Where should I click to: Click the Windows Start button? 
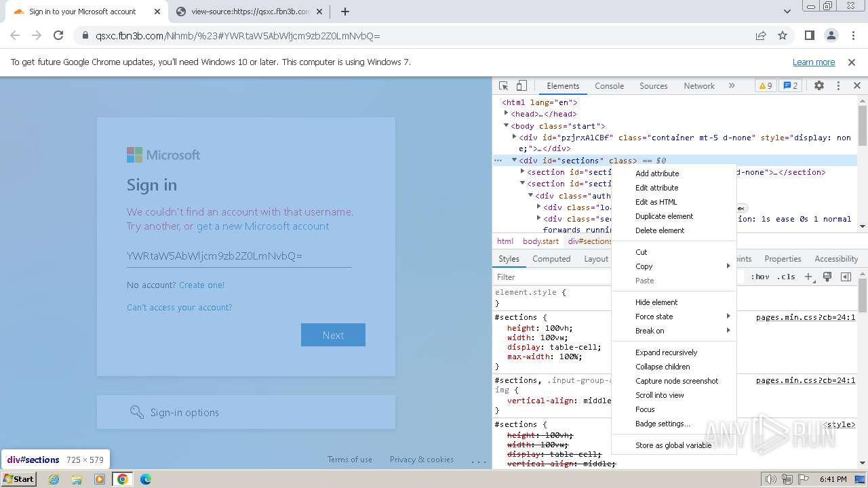click(x=19, y=479)
